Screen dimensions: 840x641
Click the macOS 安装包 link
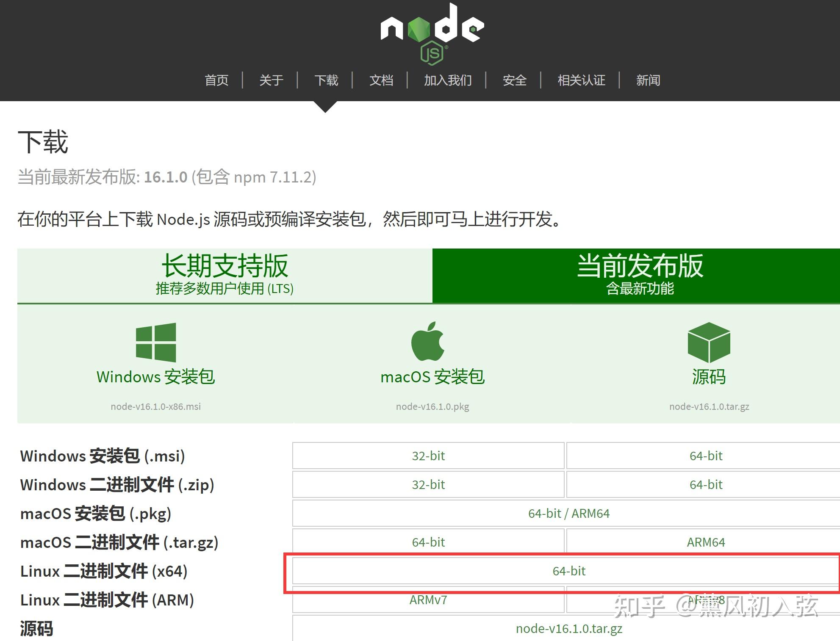(x=432, y=377)
